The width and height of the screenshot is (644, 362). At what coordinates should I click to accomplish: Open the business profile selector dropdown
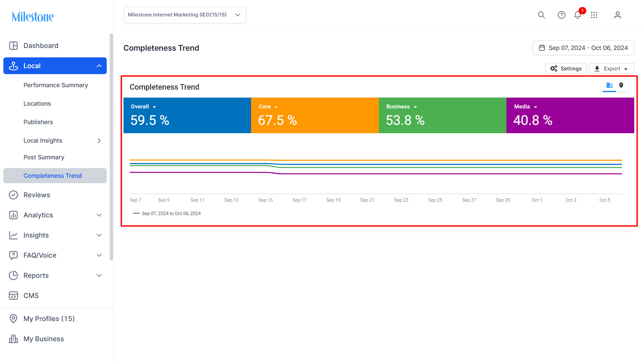click(x=185, y=15)
